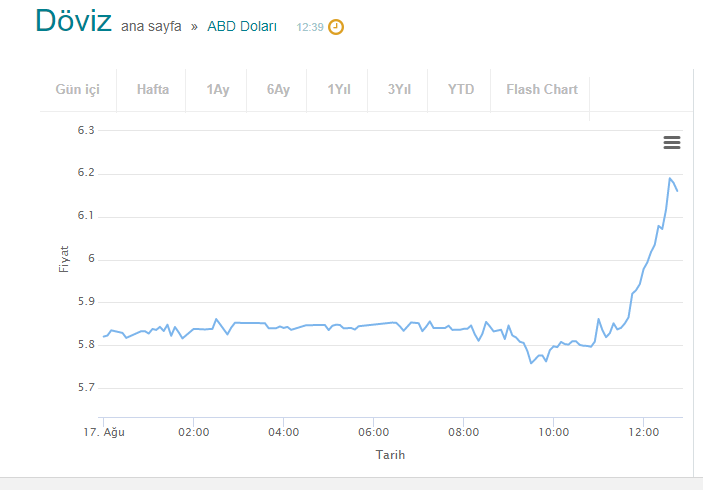Click the chart line's peak near 6.2

click(x=670, y=178)
